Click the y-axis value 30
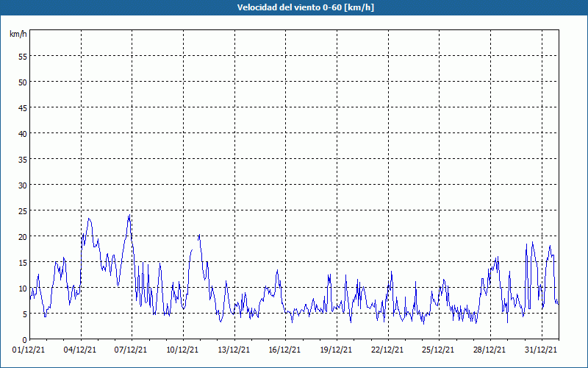 click(x=23, y=185)
